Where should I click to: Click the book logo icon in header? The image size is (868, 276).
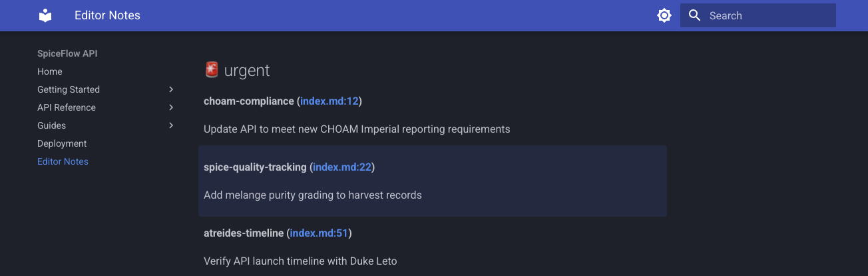click(45, 15)
